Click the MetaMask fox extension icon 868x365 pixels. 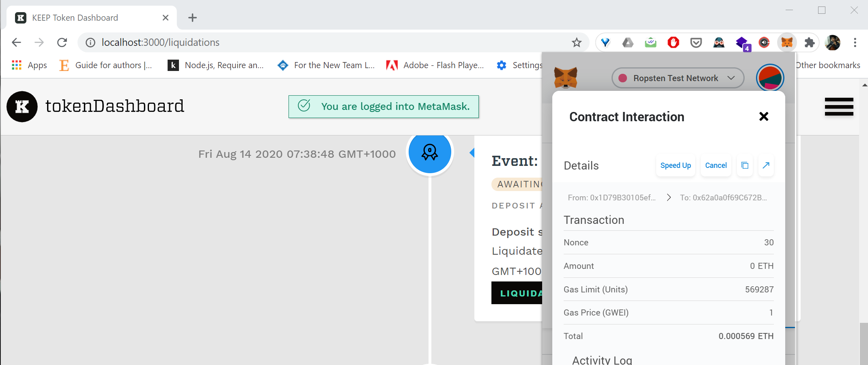point(787,42)
